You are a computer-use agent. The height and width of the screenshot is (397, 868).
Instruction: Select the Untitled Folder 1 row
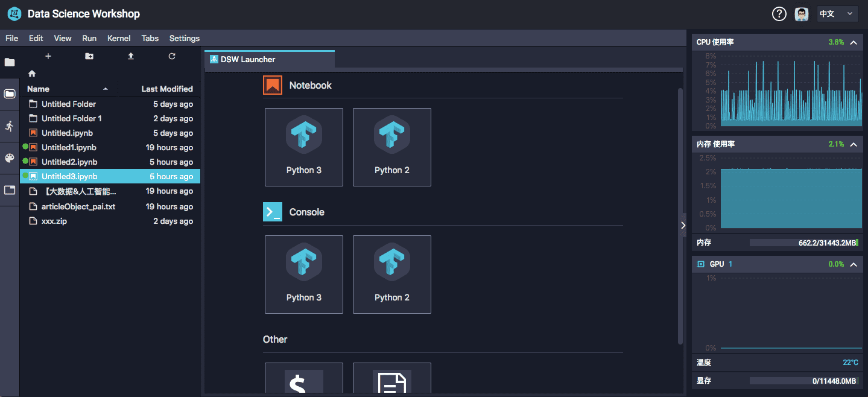point(110,118)
